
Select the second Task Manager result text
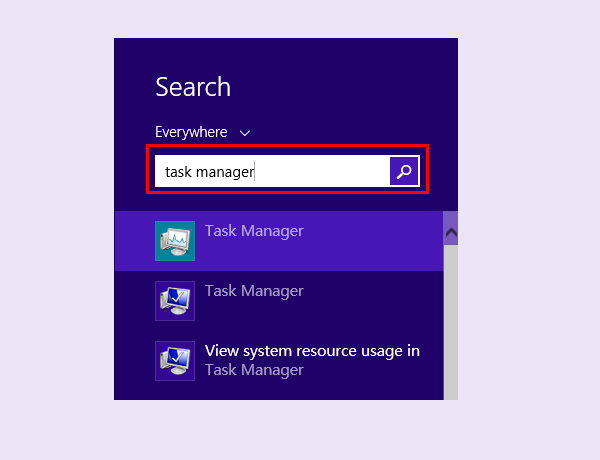point(254,291)
